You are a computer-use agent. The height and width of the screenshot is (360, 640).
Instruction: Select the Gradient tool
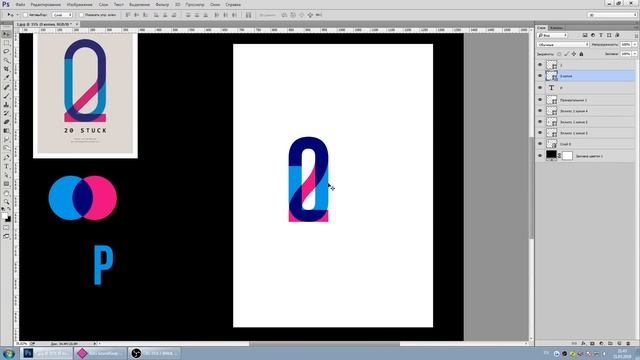coord(6,131)
